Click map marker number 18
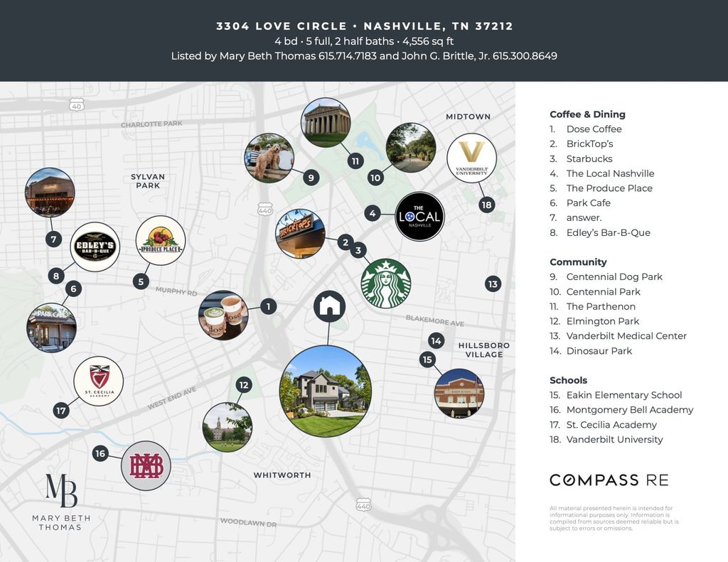The height and width of the screenshot is (562, 728). coord(486,205)
